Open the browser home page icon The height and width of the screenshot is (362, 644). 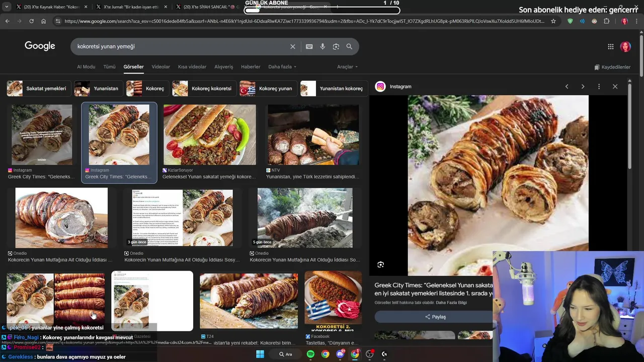[43, 21]
